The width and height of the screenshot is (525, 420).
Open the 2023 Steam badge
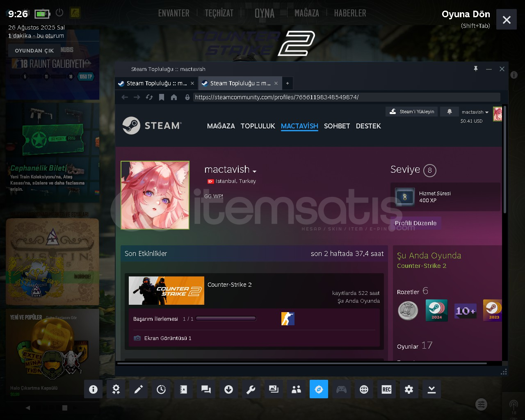pyautogui.click(x=493, y=310)
